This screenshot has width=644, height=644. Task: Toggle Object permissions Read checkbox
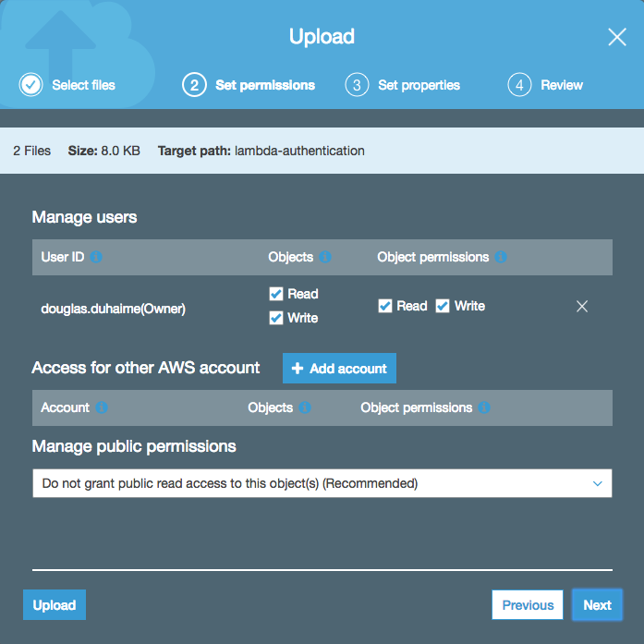pos(385,306)
